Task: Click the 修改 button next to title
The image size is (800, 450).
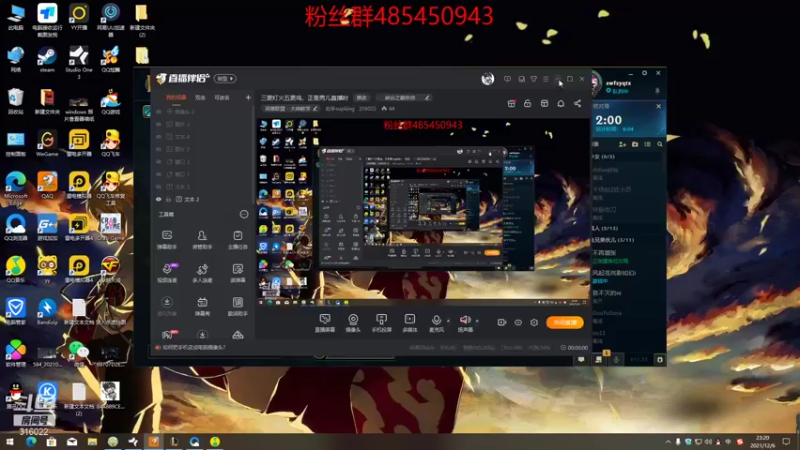Action: click(362, 97)
